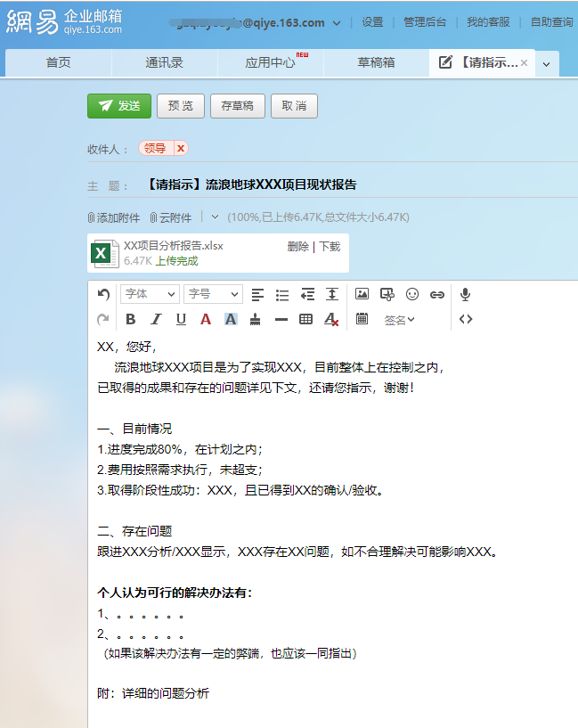Toggle underline text formatting

click(181, 319)
